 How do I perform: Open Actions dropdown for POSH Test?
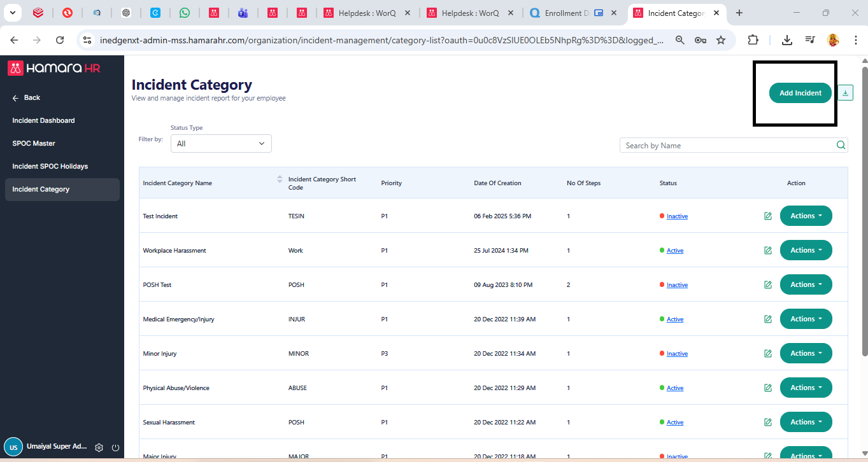pos(806,284)
